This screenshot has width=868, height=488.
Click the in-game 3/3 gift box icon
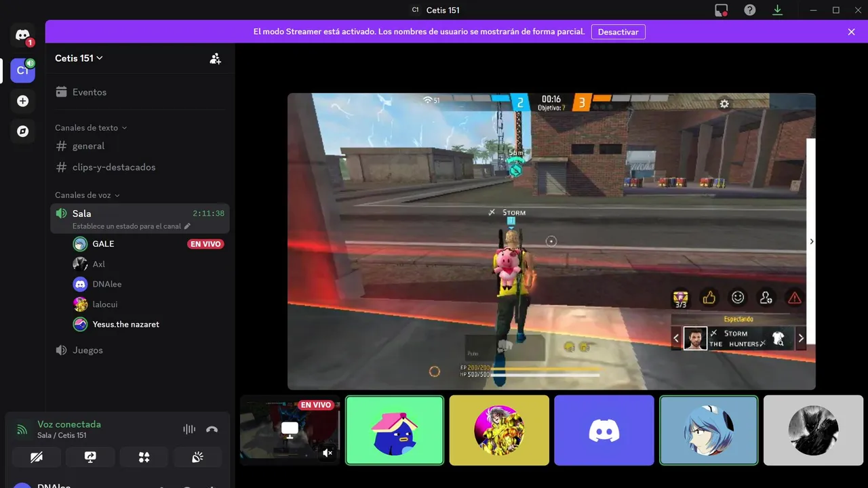680,299
